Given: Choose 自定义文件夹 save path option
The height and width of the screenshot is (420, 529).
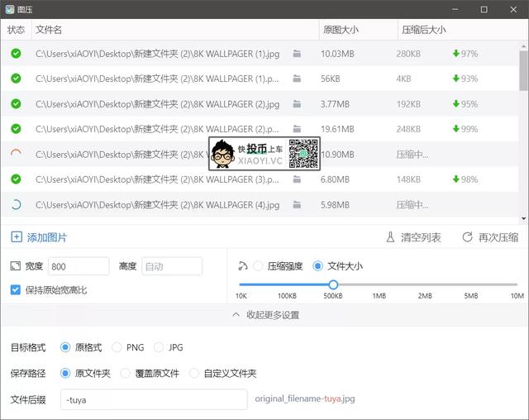Looking at the screenshot, I should 195,373.
